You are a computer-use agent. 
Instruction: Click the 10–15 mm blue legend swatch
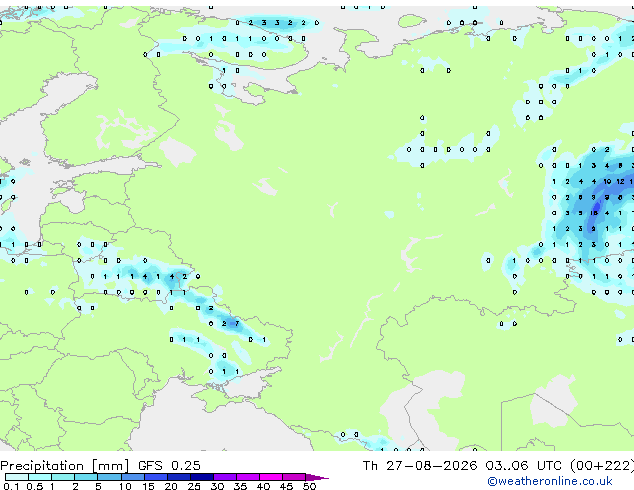pos(133,477)
